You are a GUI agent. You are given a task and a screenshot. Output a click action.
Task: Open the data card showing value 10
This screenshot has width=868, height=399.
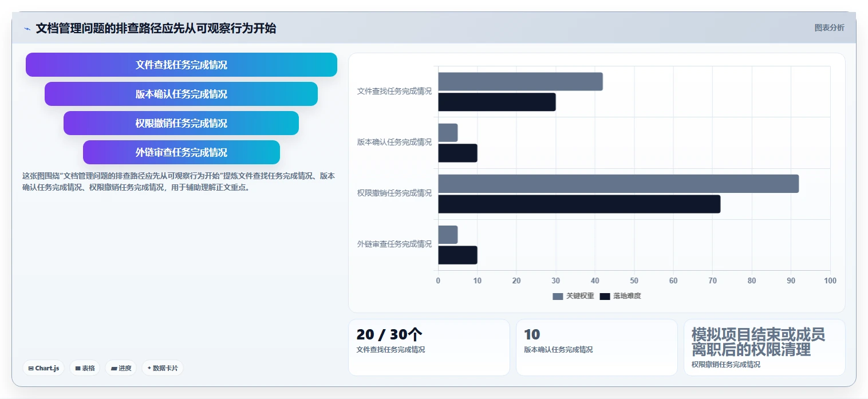click(x=597, y=347)
